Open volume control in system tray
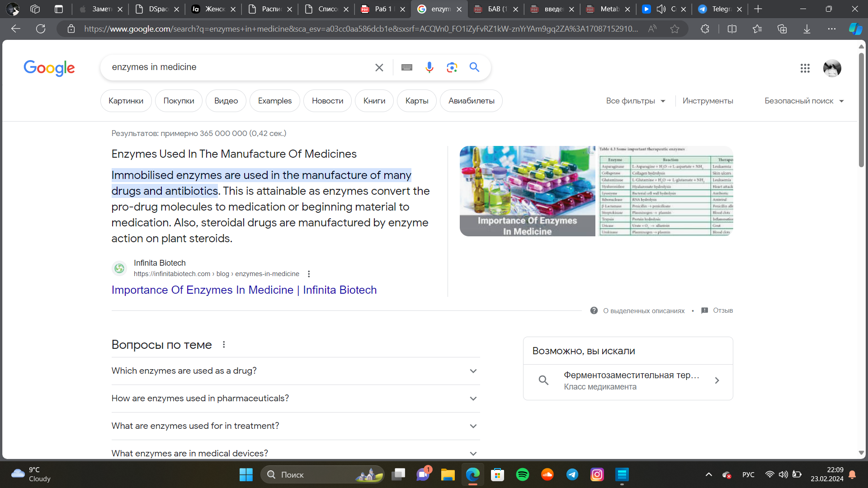The height and width of the screenshot is (488, 868). 783,474
